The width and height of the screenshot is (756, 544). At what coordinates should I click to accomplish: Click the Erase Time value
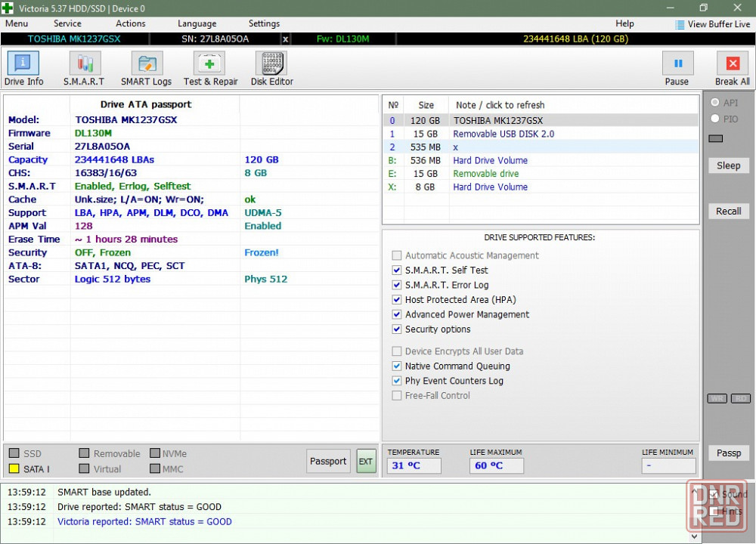pos(125,240)
